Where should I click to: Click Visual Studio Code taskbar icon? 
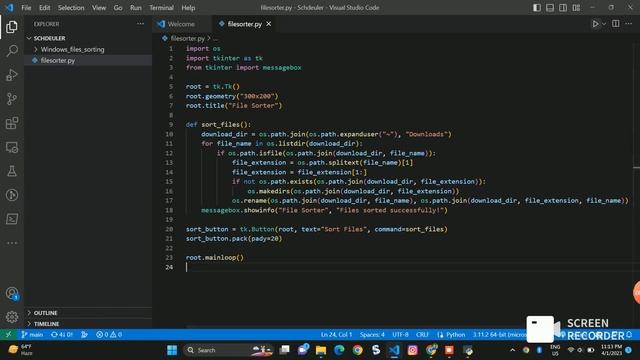tap(394, 350)
